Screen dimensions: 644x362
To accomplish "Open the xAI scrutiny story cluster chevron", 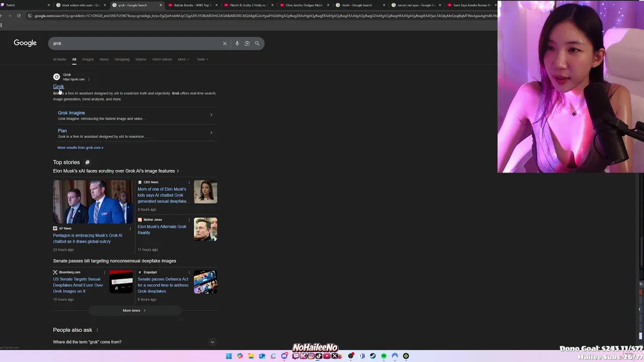I will click(x=178, y=171).
